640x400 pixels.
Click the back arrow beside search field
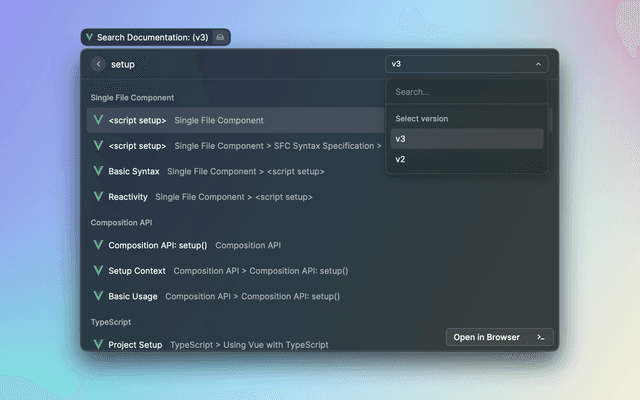[98, 64]
